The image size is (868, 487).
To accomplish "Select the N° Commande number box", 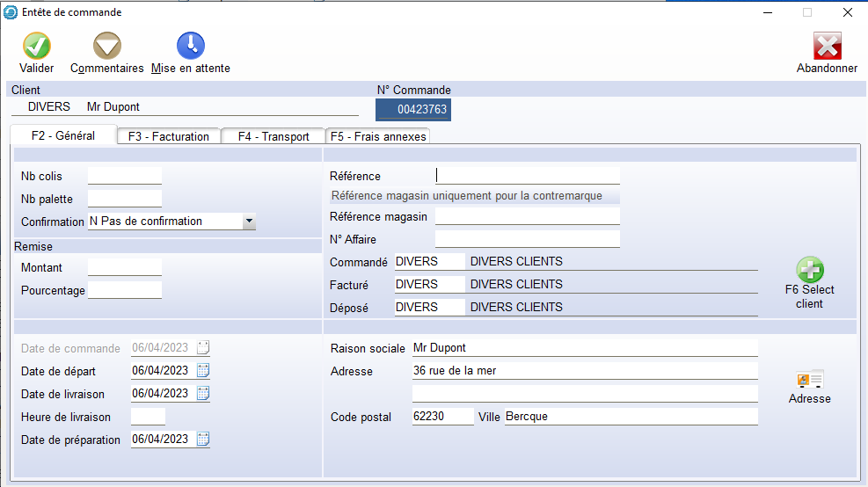I will click(413, 110).
